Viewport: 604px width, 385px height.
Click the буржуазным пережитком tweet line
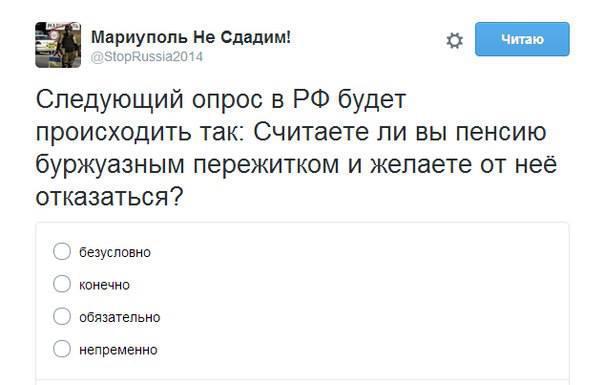187,165
